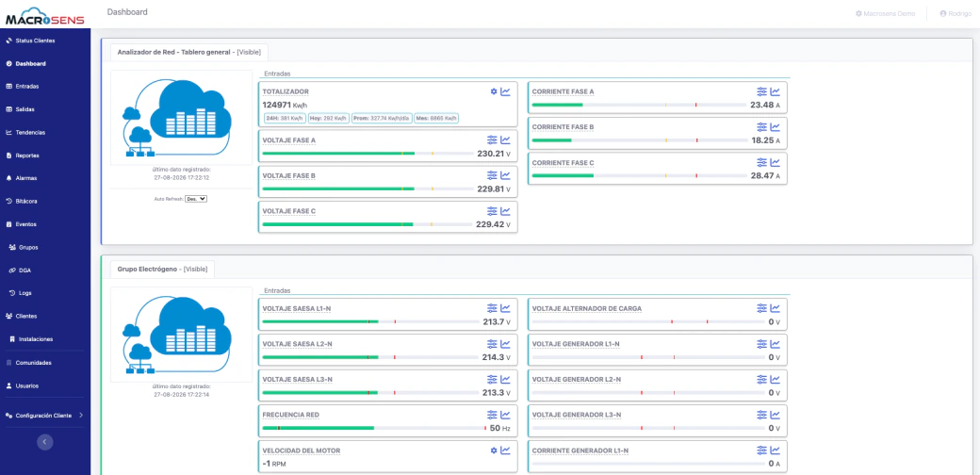Open VOLTAJE SAESA L2-N sliders settings icon
Viewport: 980px width, 475px height.
[x=492, y=344]
